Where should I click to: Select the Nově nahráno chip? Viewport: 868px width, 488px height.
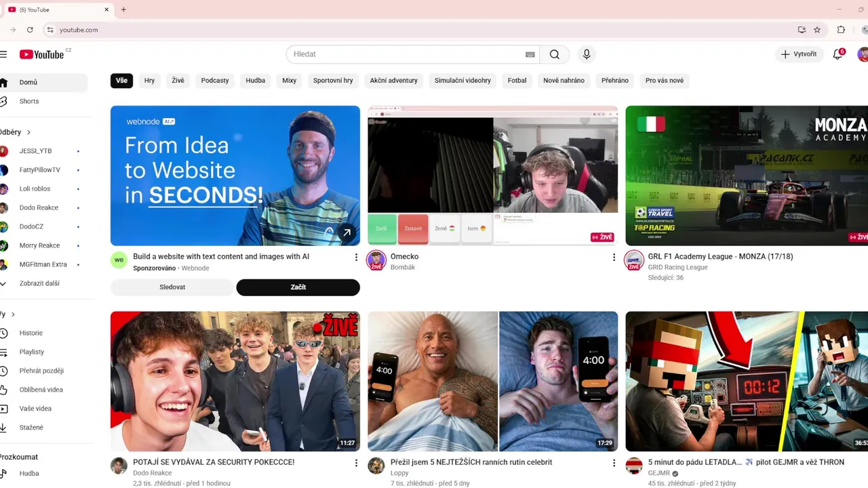click(564, 81)
